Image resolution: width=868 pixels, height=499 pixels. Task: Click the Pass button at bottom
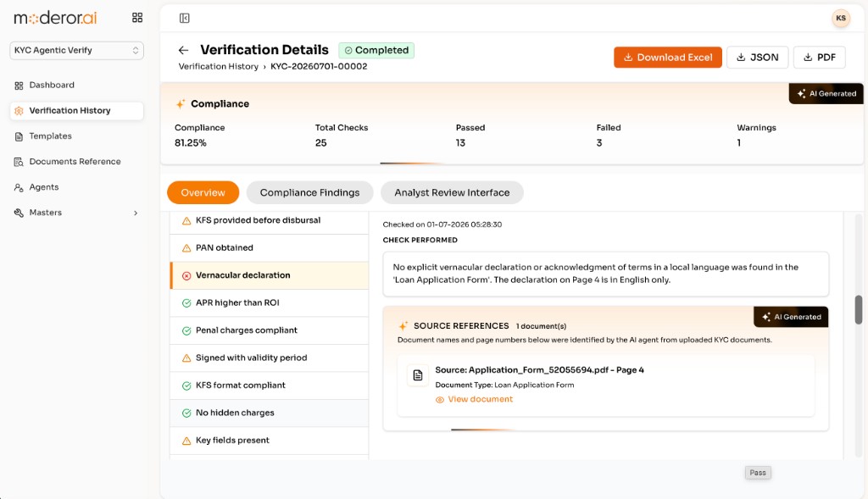point(758,473)
